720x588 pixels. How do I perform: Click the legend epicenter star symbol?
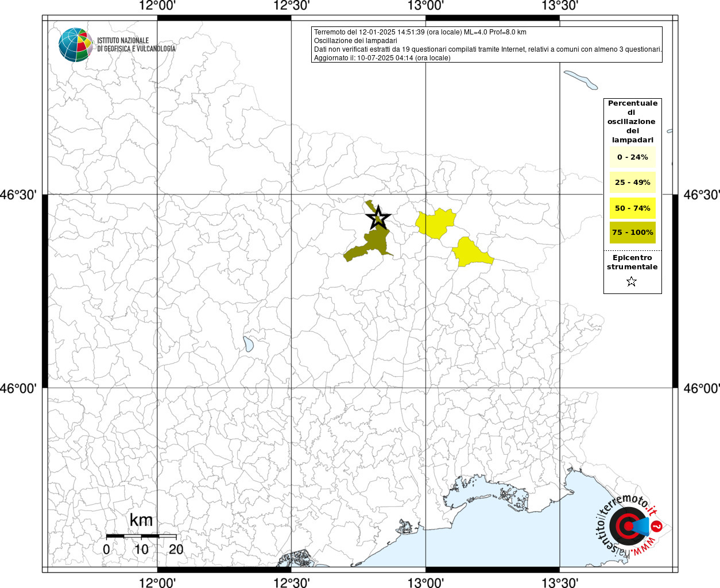coord(632,281)
